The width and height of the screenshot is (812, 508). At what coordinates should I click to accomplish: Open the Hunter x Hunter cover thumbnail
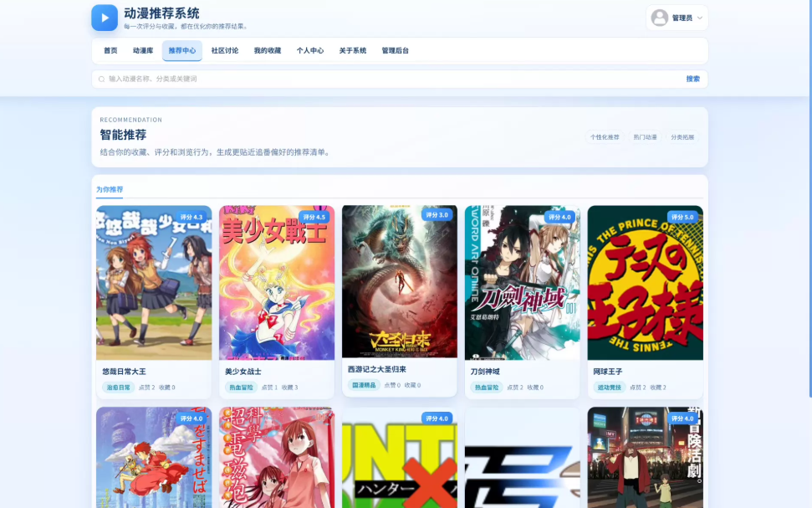[399, 457]
